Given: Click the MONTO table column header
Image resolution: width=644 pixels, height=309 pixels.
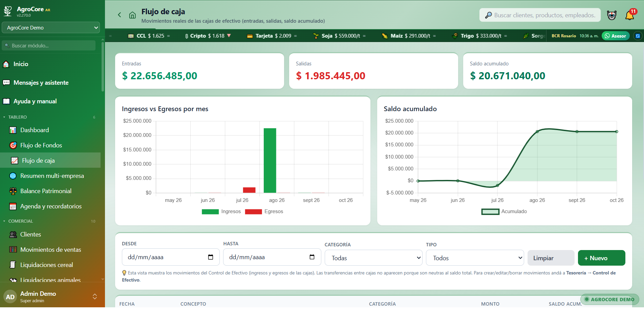Looking at the screenshot, I should tap(490, 304).
